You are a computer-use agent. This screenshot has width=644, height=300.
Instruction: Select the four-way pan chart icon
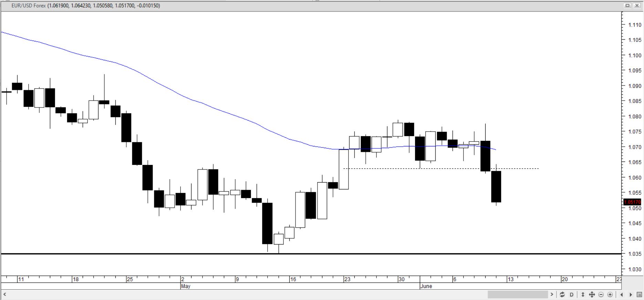pos(592,294)
